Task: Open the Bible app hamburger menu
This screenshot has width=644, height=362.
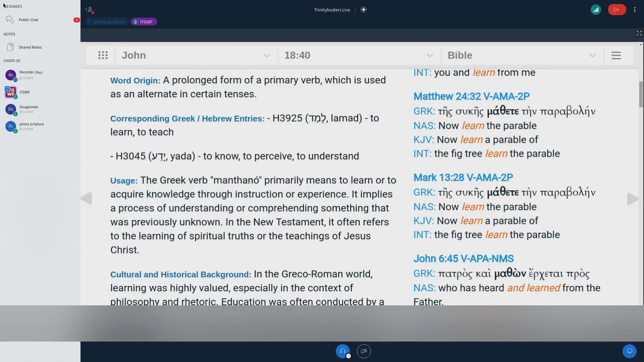Action: click(x=616, y=55)
